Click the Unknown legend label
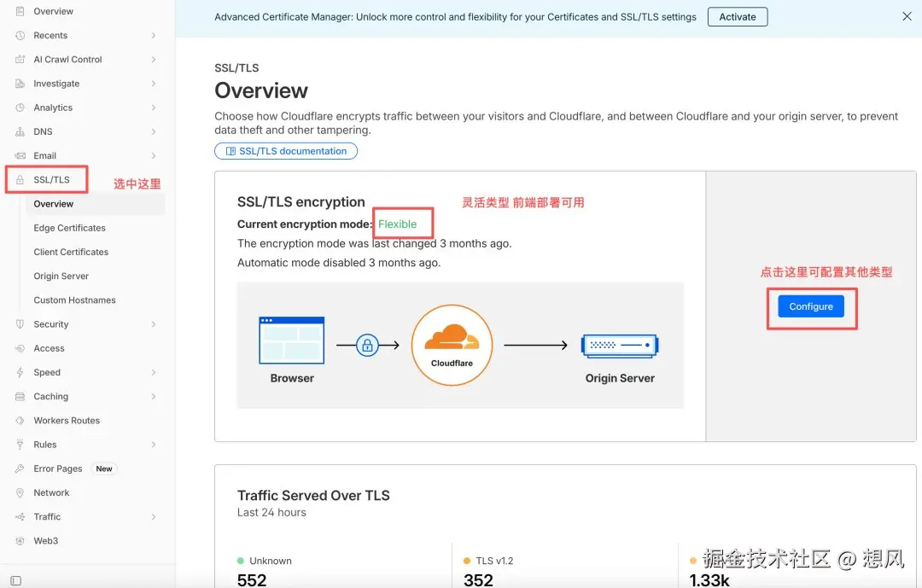922x588 pixels. (x=271, y=561)
